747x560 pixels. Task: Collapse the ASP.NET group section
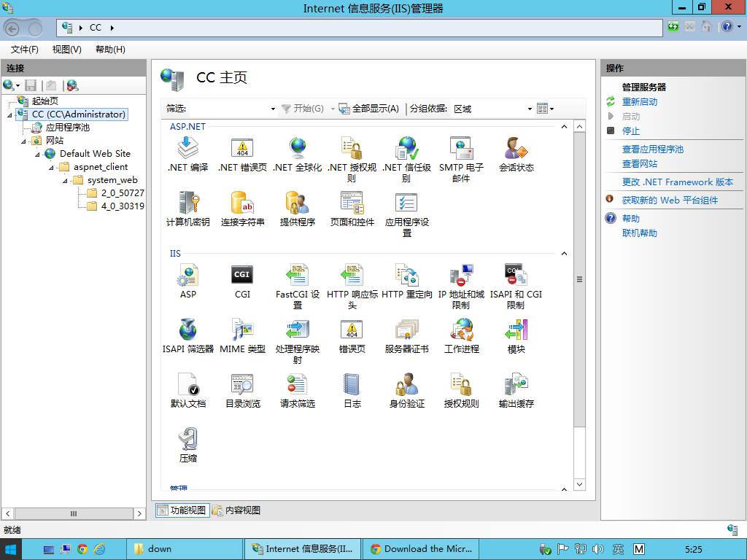tap(564, 127)
